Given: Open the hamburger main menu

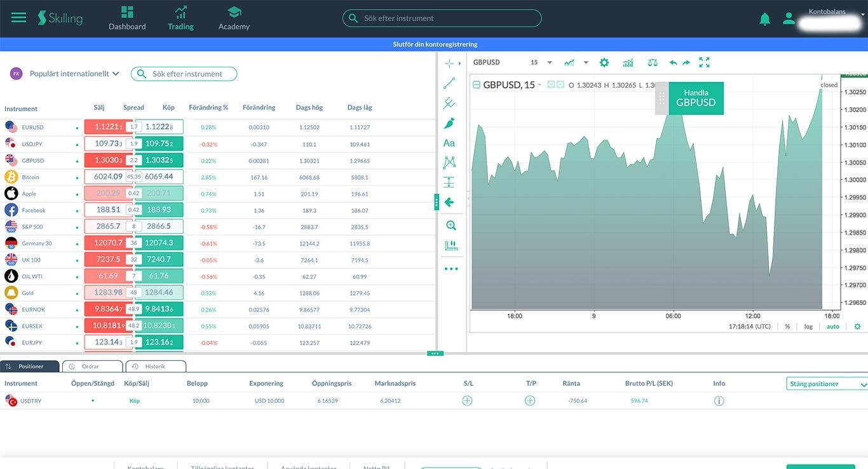Looking at the screenshot, I should tap(19, 18).
